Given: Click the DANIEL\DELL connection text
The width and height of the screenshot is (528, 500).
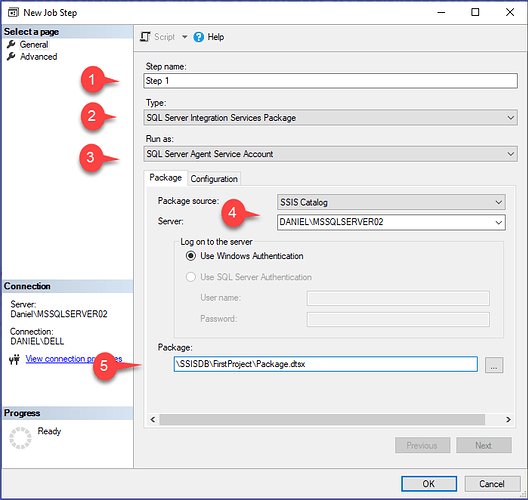Looking at the screenshot, I should (x=37, y=341).
